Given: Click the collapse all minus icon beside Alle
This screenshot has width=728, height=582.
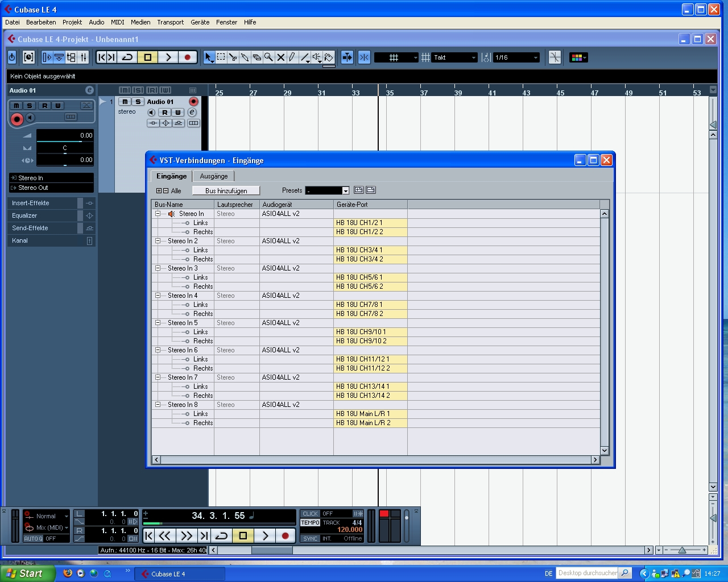Looking at the screenshot, I should coord(166,191).
